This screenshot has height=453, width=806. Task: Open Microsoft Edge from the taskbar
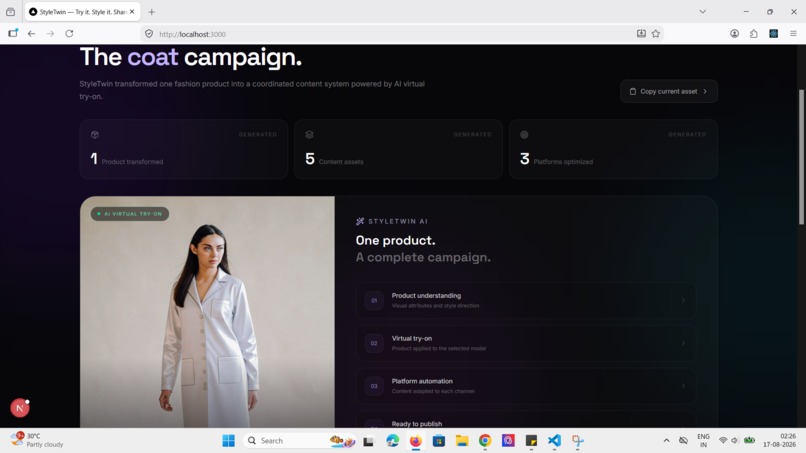point(392,441)
